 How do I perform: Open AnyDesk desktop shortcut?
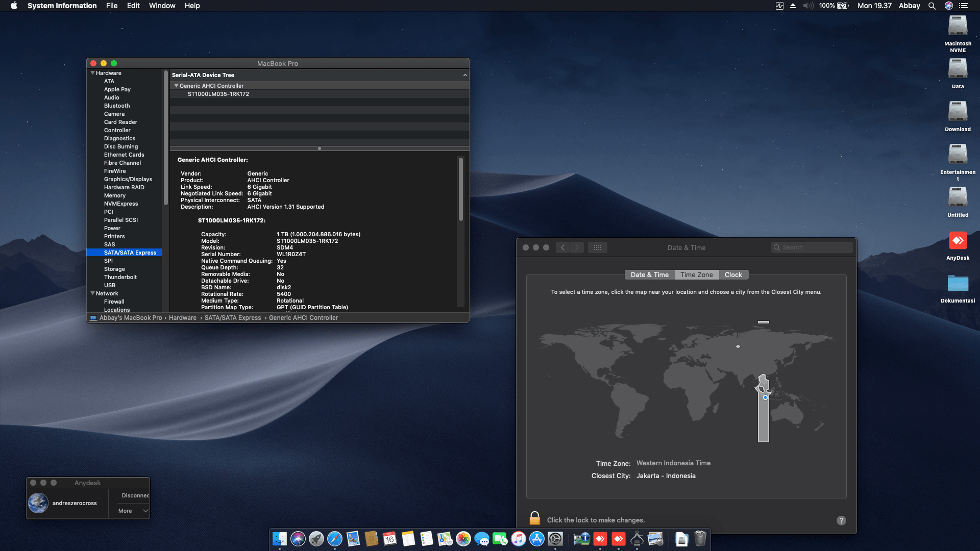(958, 241)
